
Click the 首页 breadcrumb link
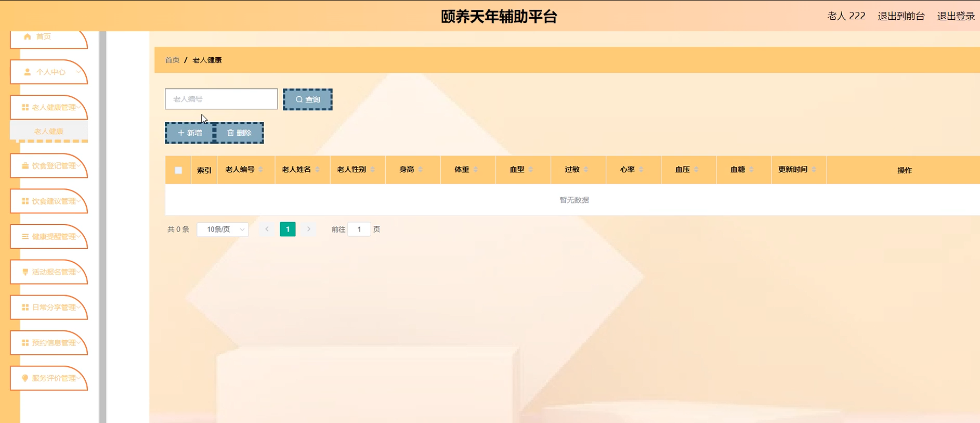point(172,60)
